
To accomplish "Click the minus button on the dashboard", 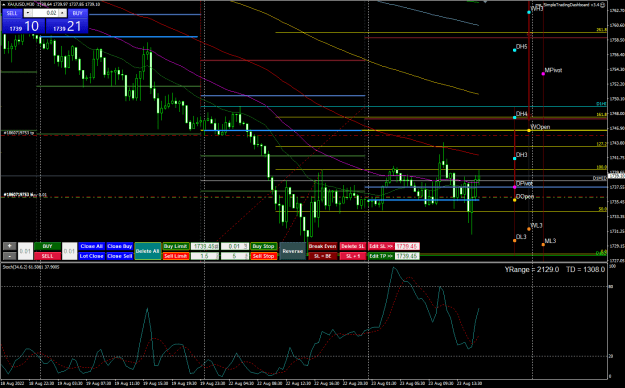I will 10,256.
